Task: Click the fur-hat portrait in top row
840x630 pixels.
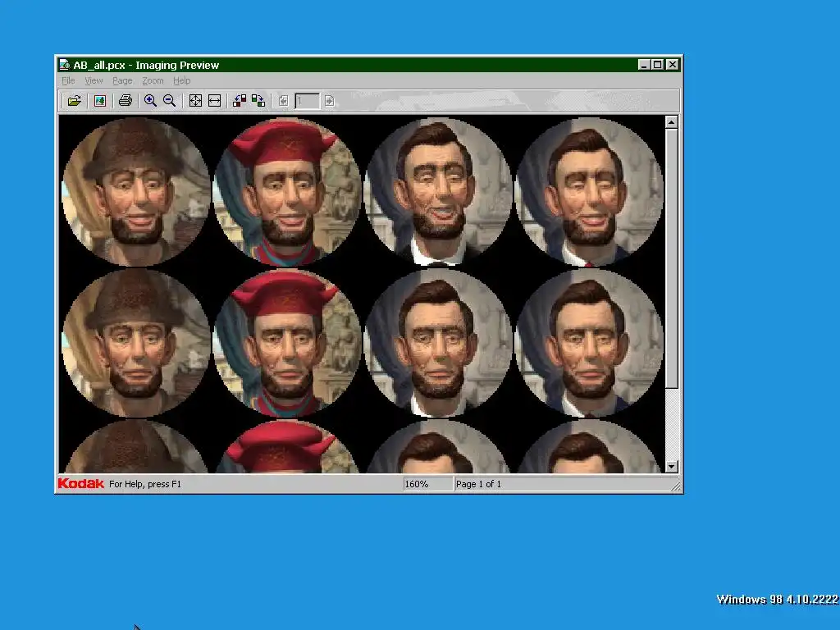Action: pos(136,192)
